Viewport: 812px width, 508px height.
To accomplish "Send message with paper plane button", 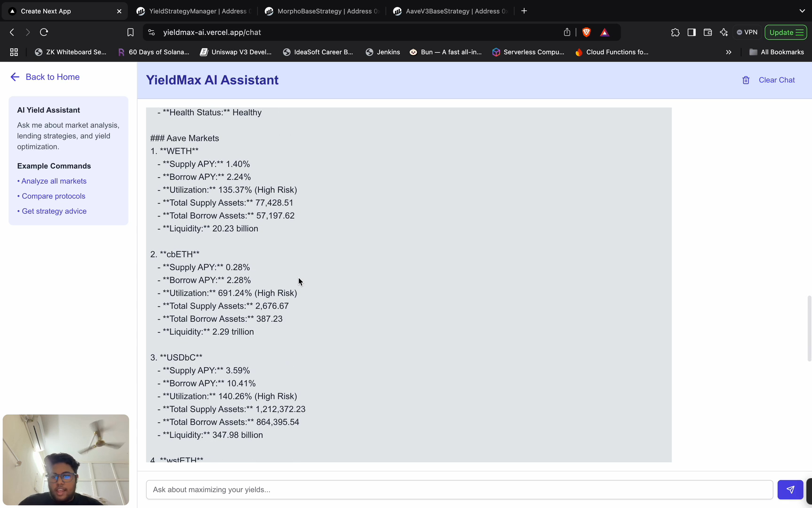I will pos(790,490).
